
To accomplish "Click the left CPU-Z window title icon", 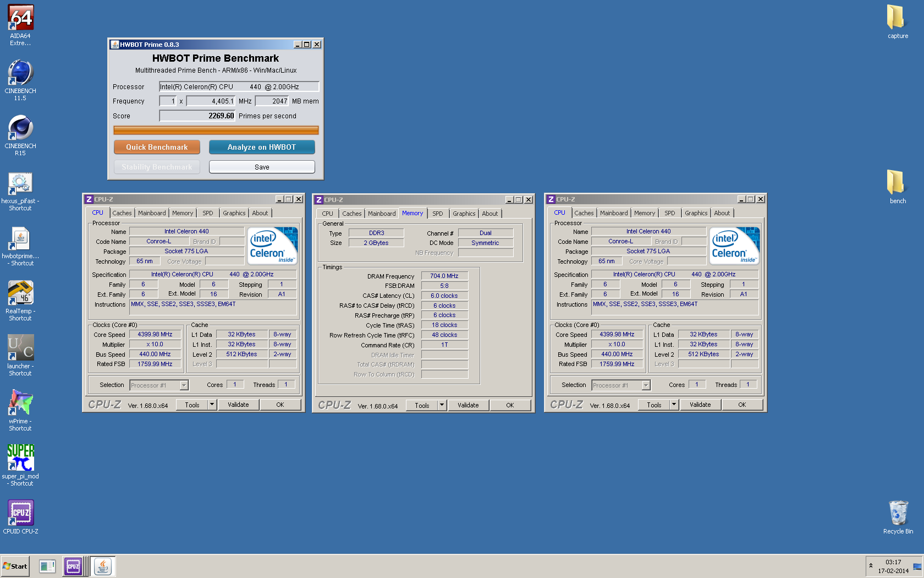I will point(89,199).
